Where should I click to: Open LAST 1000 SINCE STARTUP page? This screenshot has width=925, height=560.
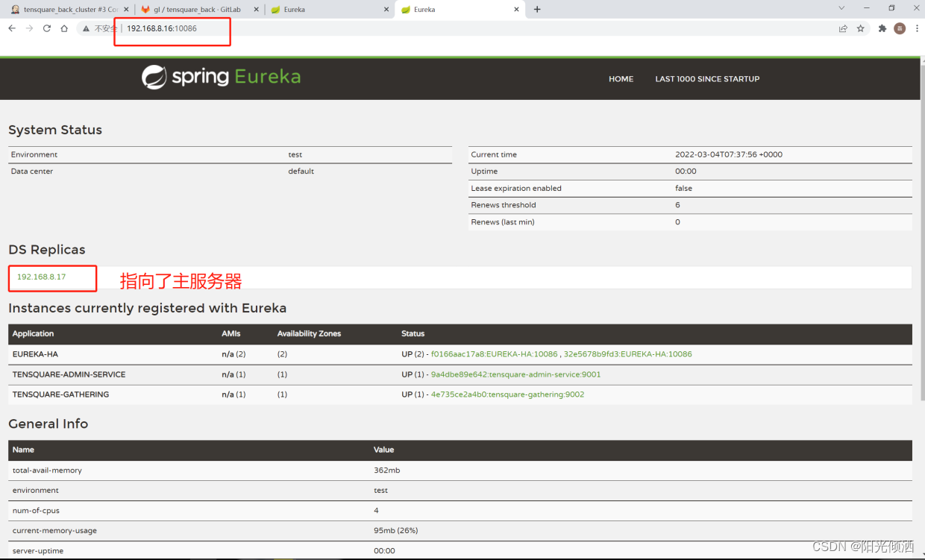(707, 79)
